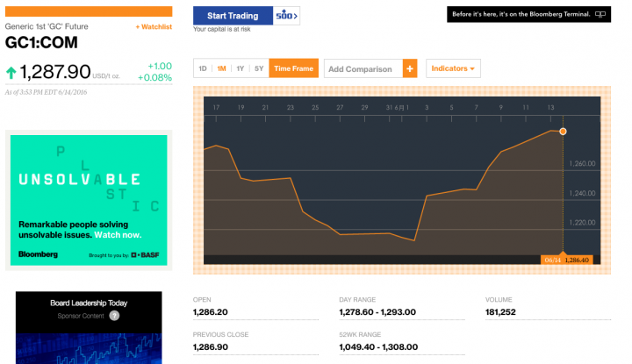Click the Start Trading button
Screen dimensions: 632x364
pyautogui.click(x=233, y=16)
